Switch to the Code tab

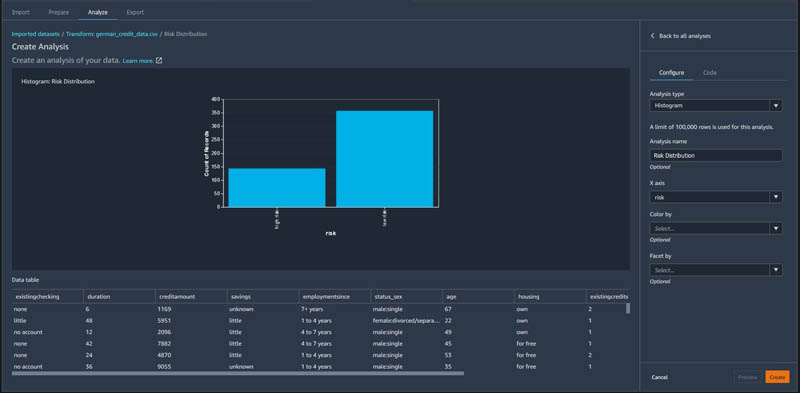(710, 73)
